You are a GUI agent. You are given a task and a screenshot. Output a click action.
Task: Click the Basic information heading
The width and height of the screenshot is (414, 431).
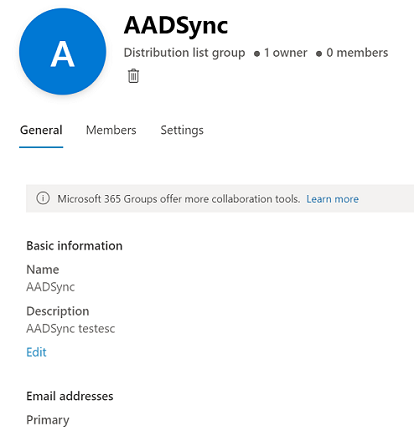[74, 246]
